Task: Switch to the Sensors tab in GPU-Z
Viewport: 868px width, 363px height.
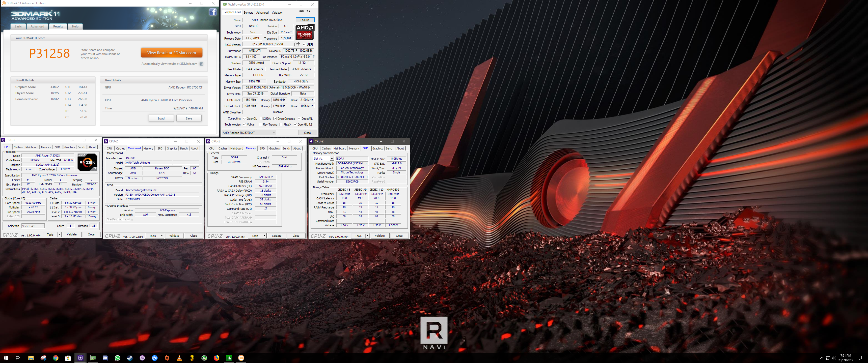Action: (x=248, y=12)
